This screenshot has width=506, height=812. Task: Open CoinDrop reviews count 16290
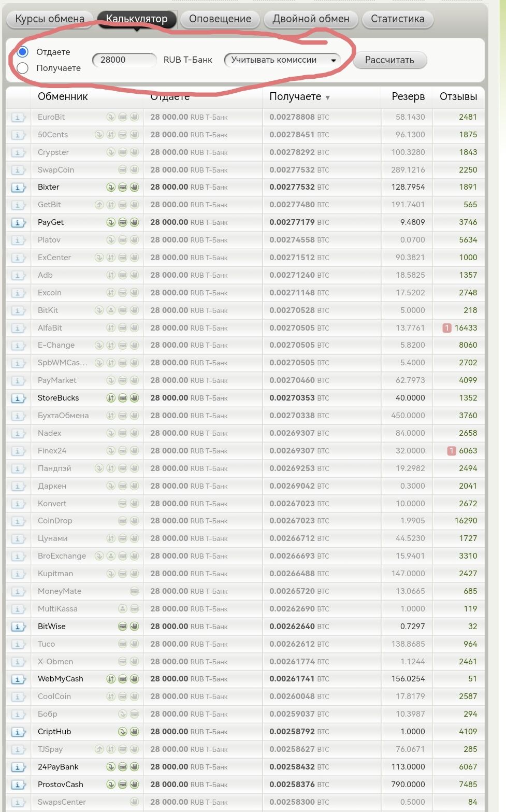pyautogui.click(x=466, y=521)
